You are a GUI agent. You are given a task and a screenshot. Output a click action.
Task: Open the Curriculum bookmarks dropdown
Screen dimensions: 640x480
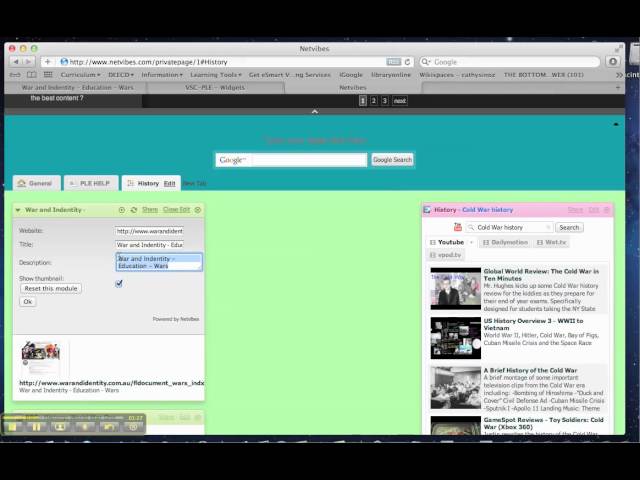click(80, 75)
